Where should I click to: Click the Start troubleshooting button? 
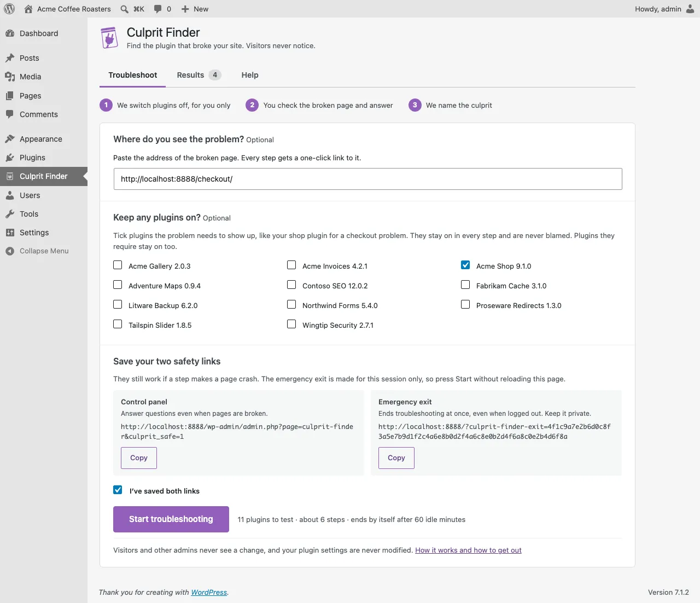171,519
